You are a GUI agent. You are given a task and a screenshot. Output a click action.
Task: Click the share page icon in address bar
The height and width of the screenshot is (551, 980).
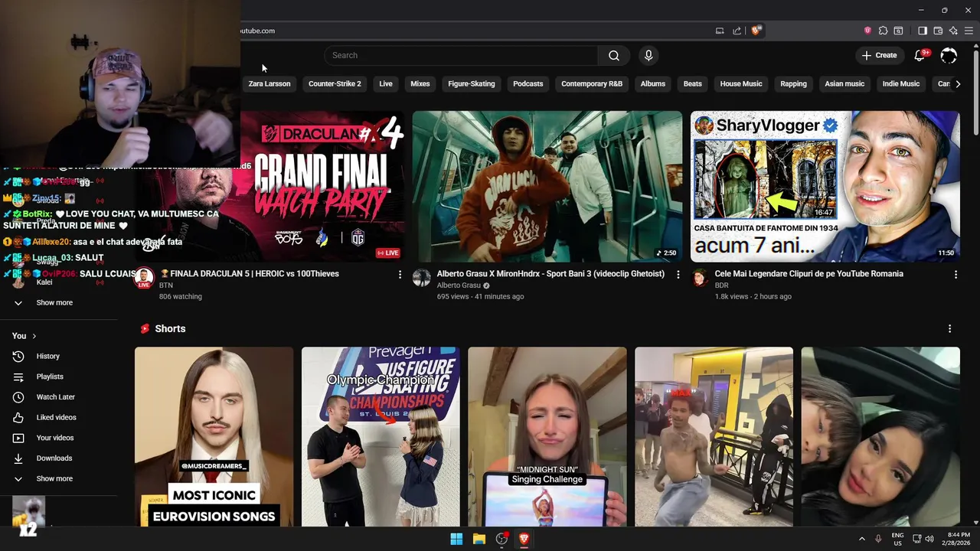point(737,31)
